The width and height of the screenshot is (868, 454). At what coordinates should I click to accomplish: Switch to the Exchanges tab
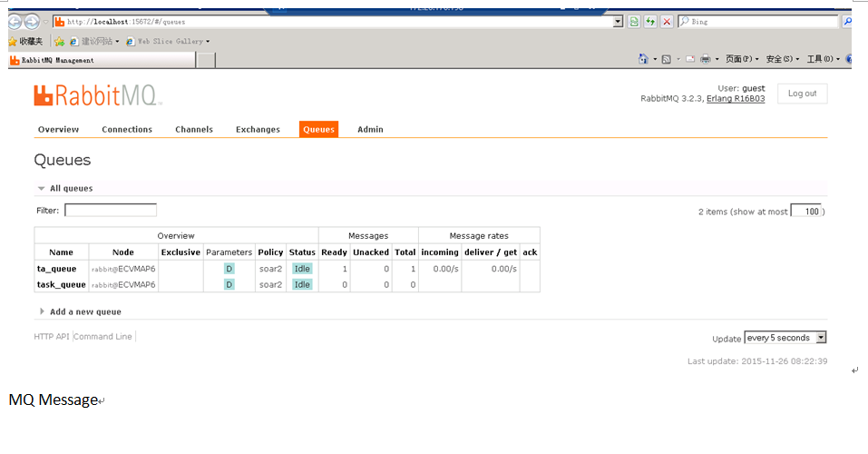(258, 129)
